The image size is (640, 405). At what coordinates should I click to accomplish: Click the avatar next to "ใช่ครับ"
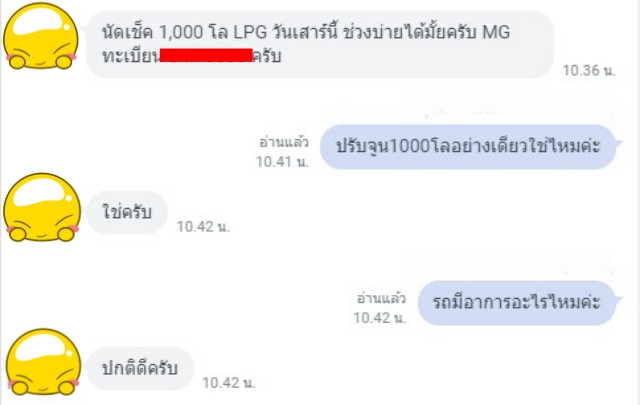42,207
